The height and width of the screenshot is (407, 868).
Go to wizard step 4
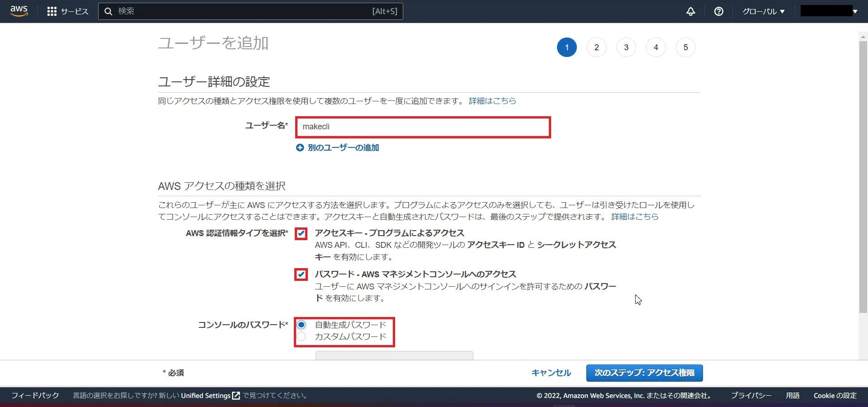coord(656,47)
